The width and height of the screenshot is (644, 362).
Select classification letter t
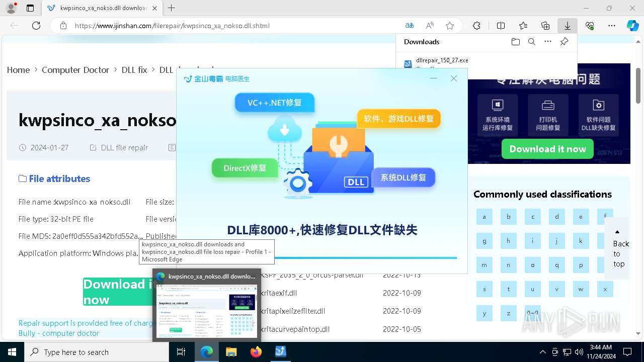pos(508,289)
